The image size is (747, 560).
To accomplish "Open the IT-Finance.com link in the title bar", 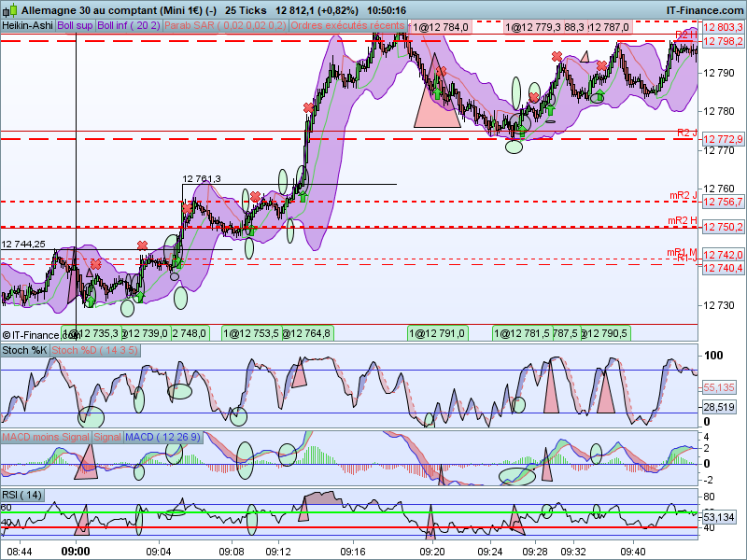I will point(704,10).
